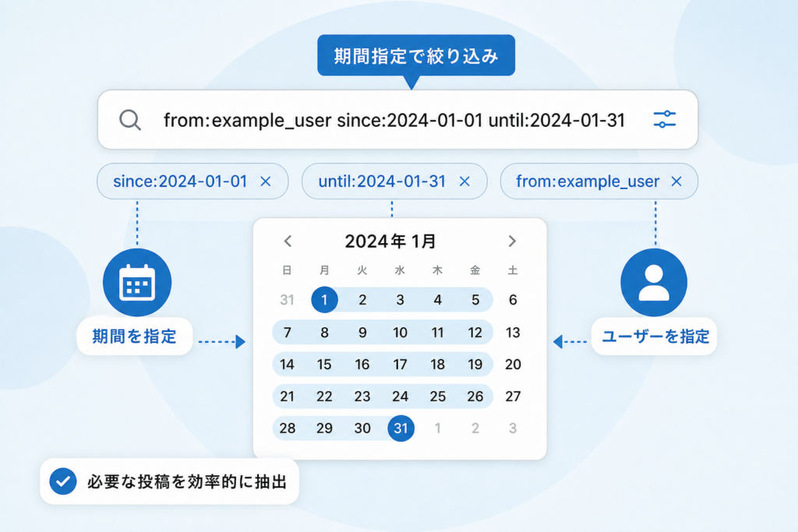Select date 28 in calendar
This screenshot has width=798, height=532.
pos(287,428)
